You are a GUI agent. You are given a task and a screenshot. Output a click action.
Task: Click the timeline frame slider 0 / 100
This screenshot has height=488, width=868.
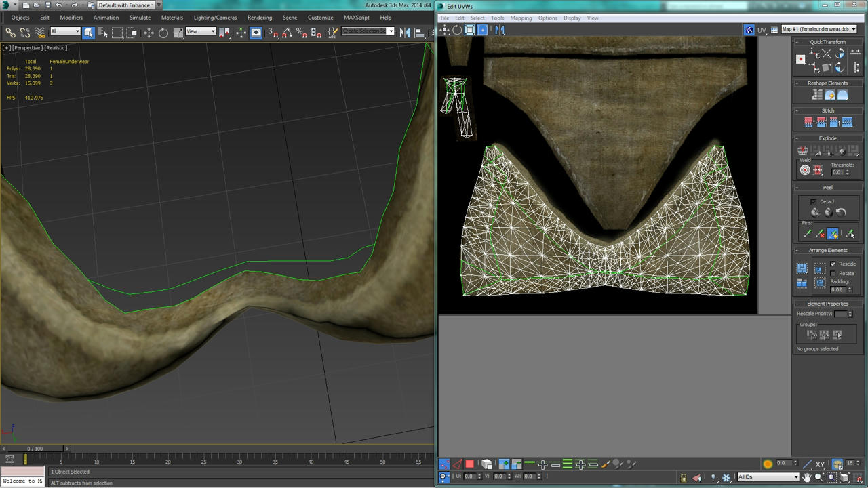[x=35, y=449]
